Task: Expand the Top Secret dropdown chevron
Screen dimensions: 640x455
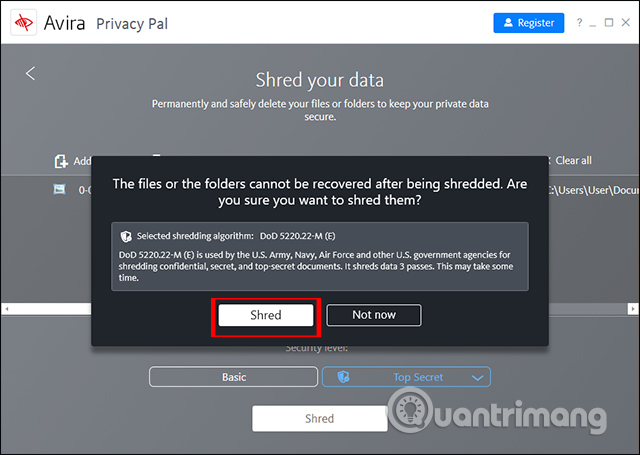Action: [477, 377]
